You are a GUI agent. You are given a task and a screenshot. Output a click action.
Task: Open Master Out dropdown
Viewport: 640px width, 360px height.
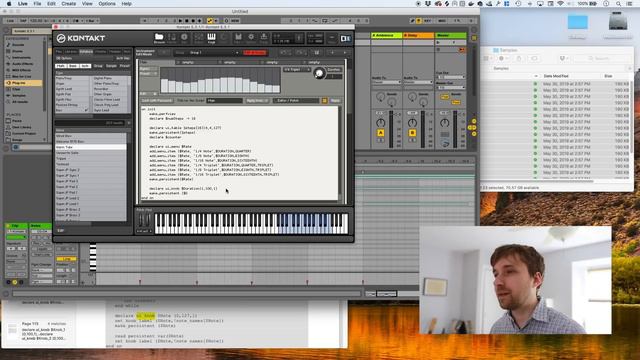click(x=451, y=87)
